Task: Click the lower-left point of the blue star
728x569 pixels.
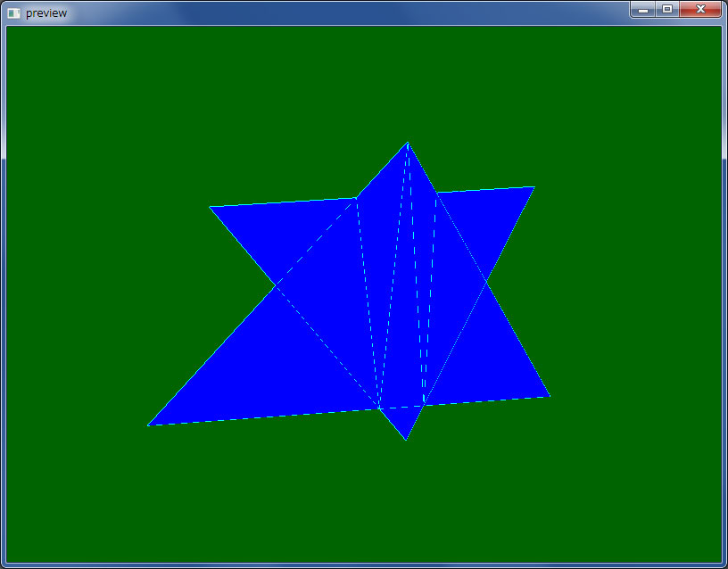Action: click(x=150, y=425)
